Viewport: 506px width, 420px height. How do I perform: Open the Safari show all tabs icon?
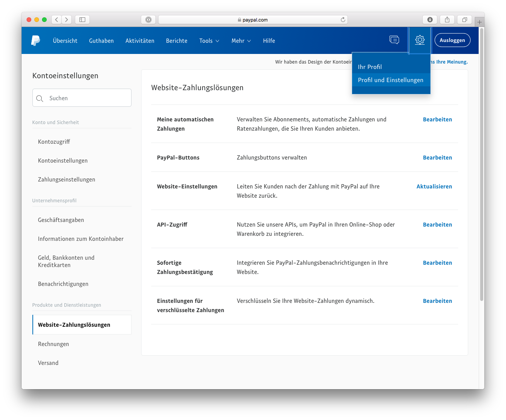click(x=465, y=20)
